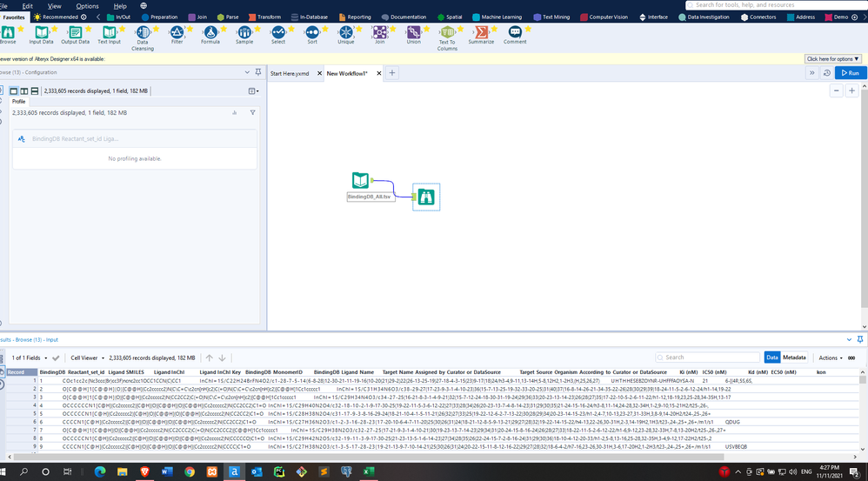Image resolution: width=868 pixels, height=481 pixels.
Task: Click the results horizontal scrollbar
Action: [x=368, y=458]
